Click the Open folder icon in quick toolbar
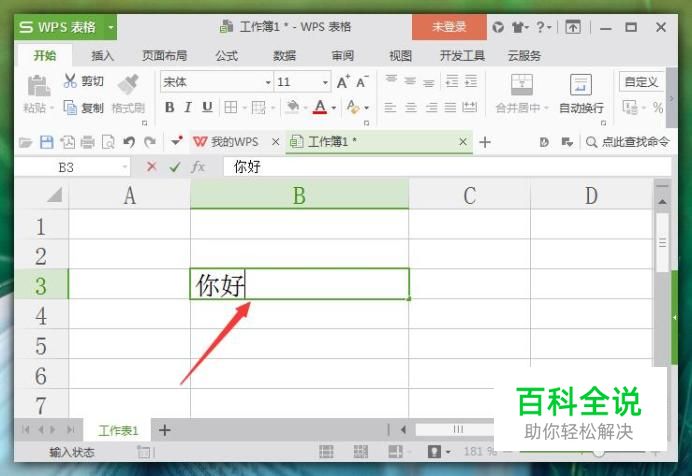 [x=26, y=142]
